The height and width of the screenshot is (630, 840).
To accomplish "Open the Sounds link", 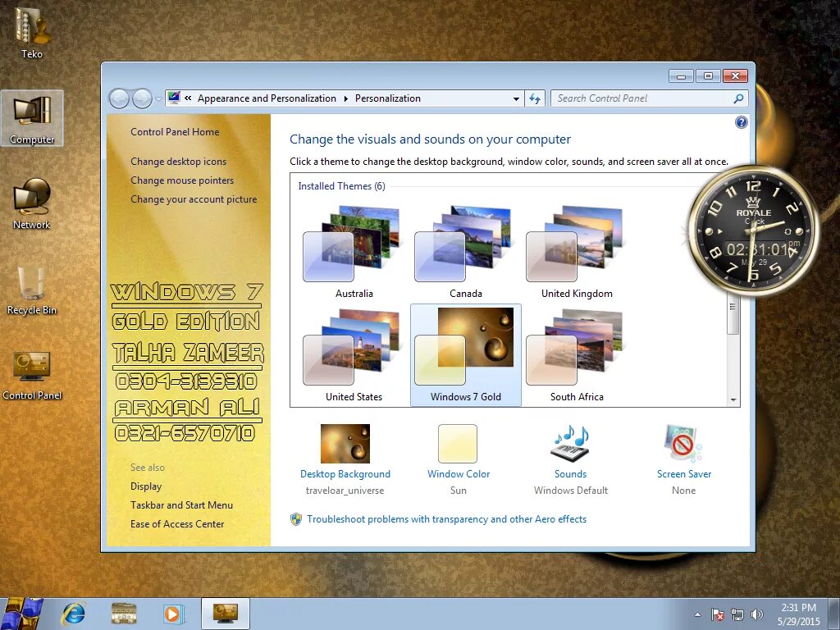I will [571, 473].
